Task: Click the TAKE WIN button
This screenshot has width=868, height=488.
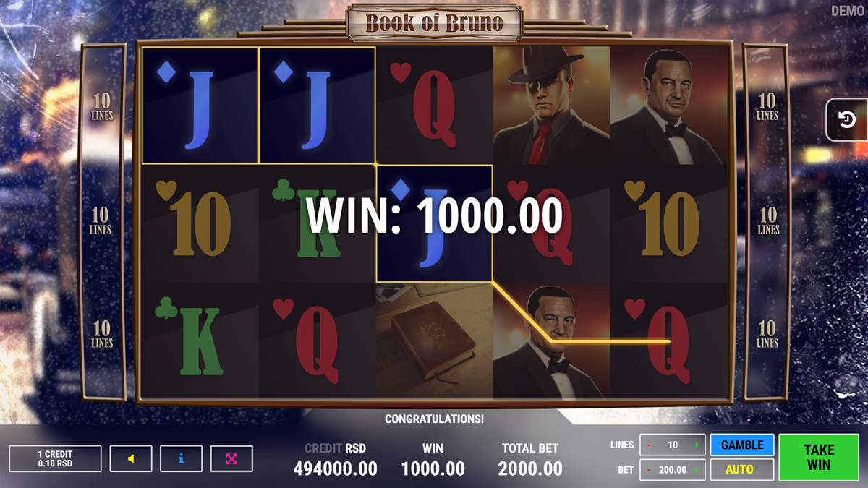Action: (x=819, y=458)
